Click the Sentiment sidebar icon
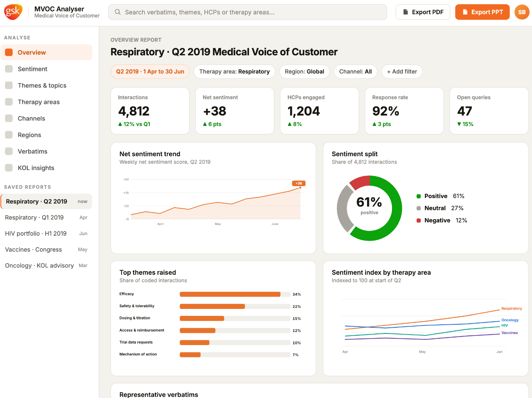This screenshot has height=398, width=532. (x=9, y=69)
